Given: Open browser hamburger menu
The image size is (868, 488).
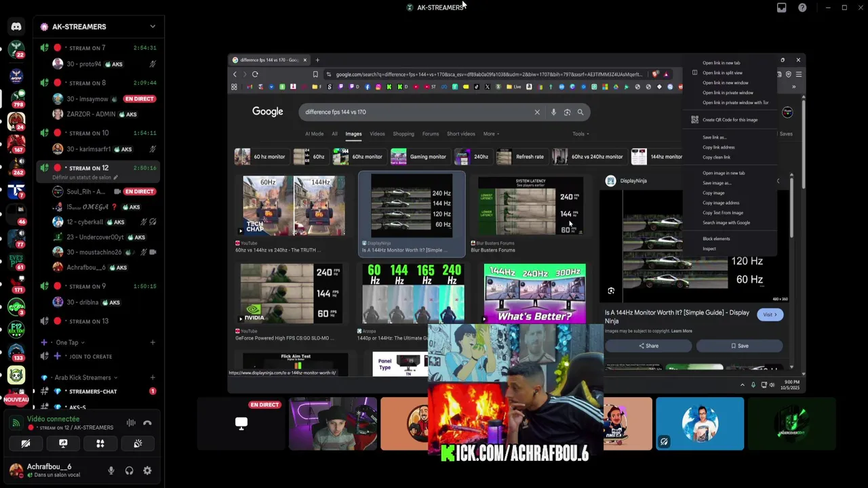Looking at the screenshot, I should point(798,74).
